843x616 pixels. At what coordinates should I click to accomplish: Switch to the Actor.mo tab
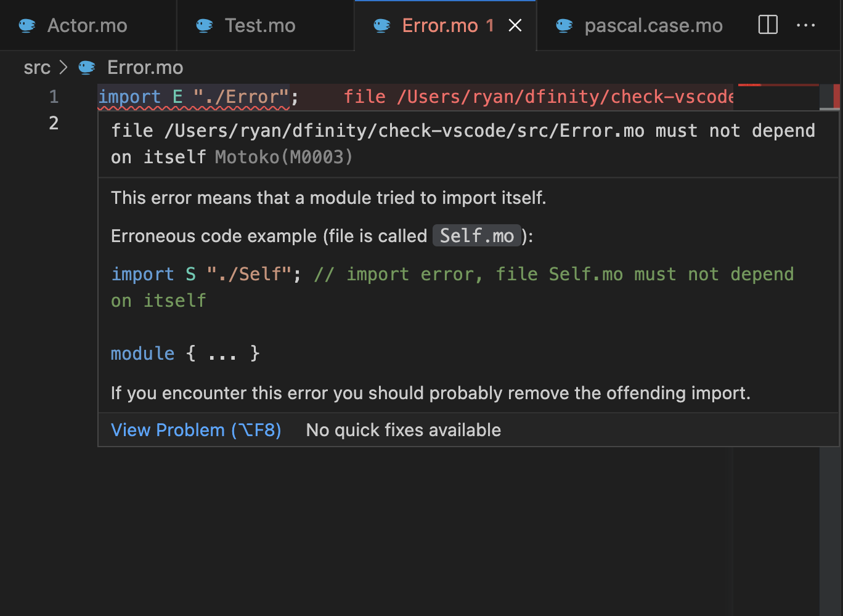coord(88,25)
